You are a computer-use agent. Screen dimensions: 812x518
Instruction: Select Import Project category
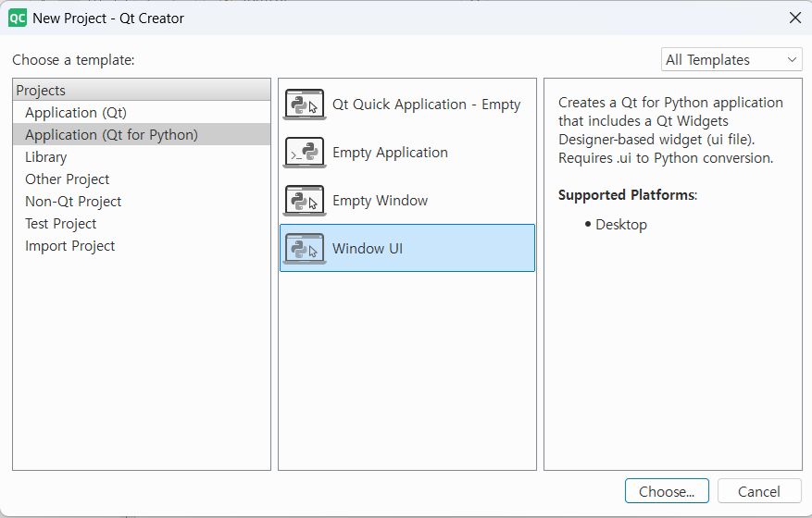click(x=142, y=246)
